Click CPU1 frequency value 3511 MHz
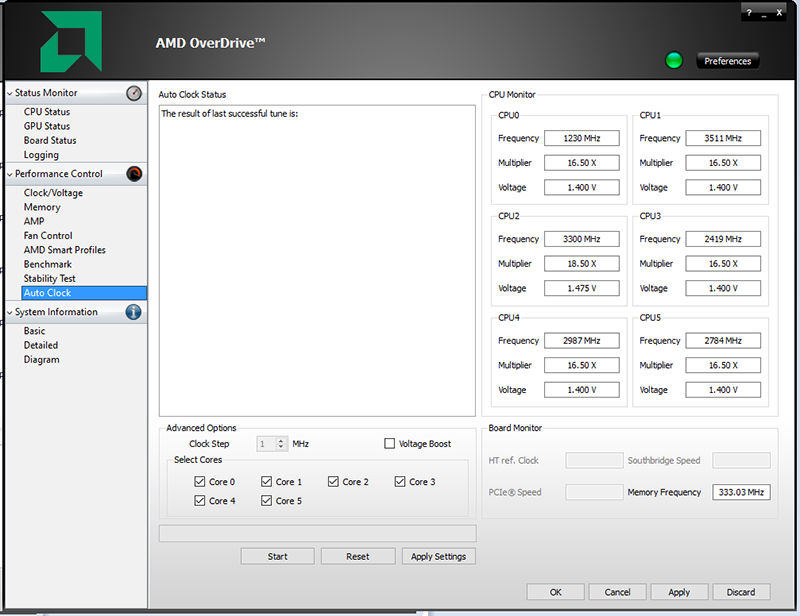Viewport: 800px width, 616px height. pos(723,138)
